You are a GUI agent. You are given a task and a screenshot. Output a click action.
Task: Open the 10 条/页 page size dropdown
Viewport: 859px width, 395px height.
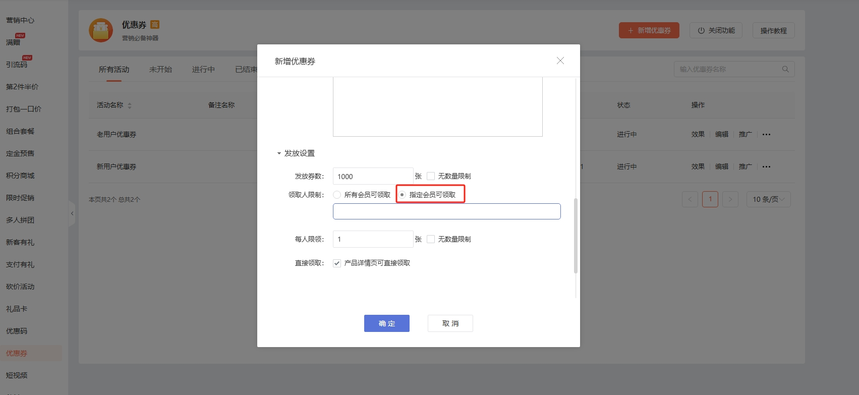(769, 199)
